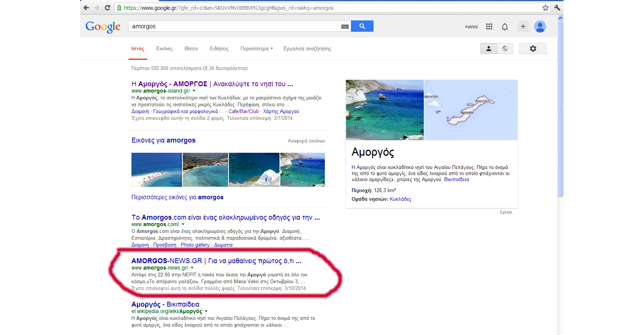This screenshot has width=644, height=335.
Task: Click the vertical page scrollbar thumb
Action: pos(560,109)
